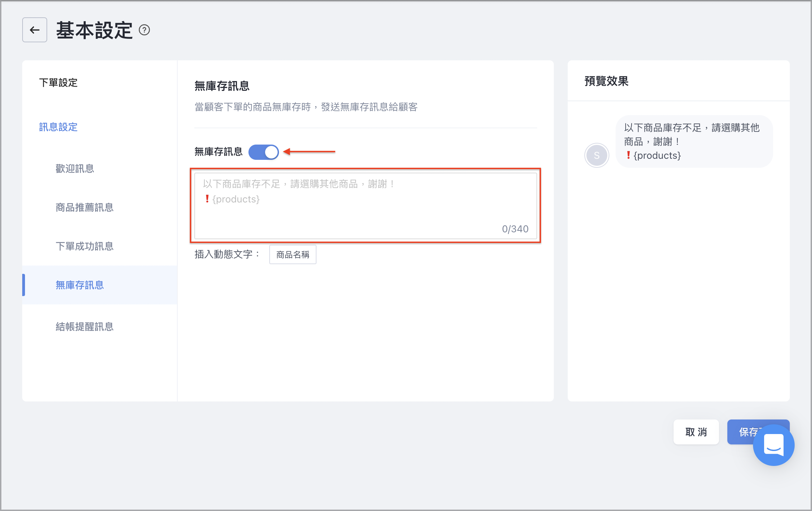Select 訊息設定 in the sidebar
812x511 pixels.
pos(58,127)
